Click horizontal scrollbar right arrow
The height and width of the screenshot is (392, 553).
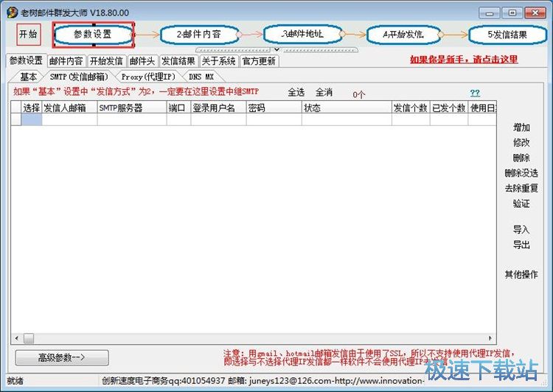490,338
